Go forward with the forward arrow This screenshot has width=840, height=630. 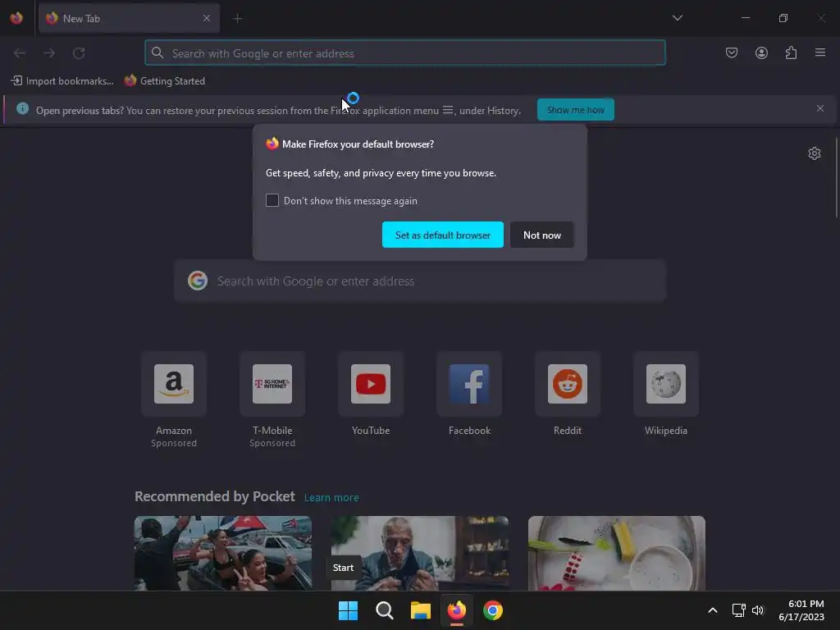49,53
